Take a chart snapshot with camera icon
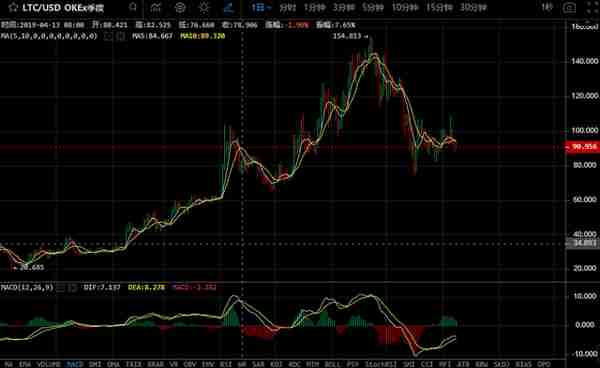 coord(569,7)
